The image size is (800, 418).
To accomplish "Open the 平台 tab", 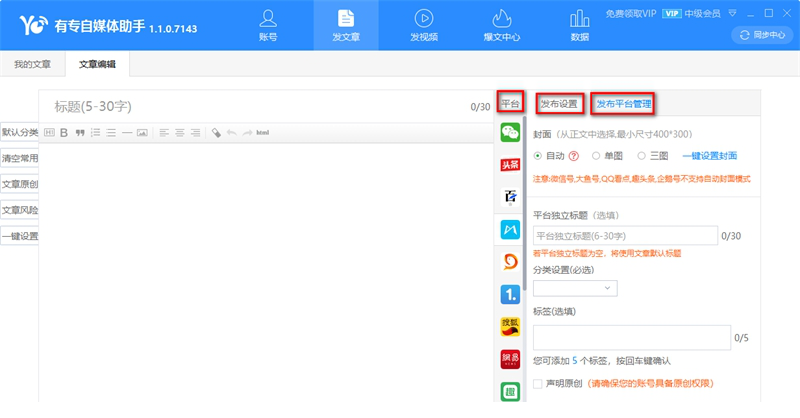I will [510, 104].
